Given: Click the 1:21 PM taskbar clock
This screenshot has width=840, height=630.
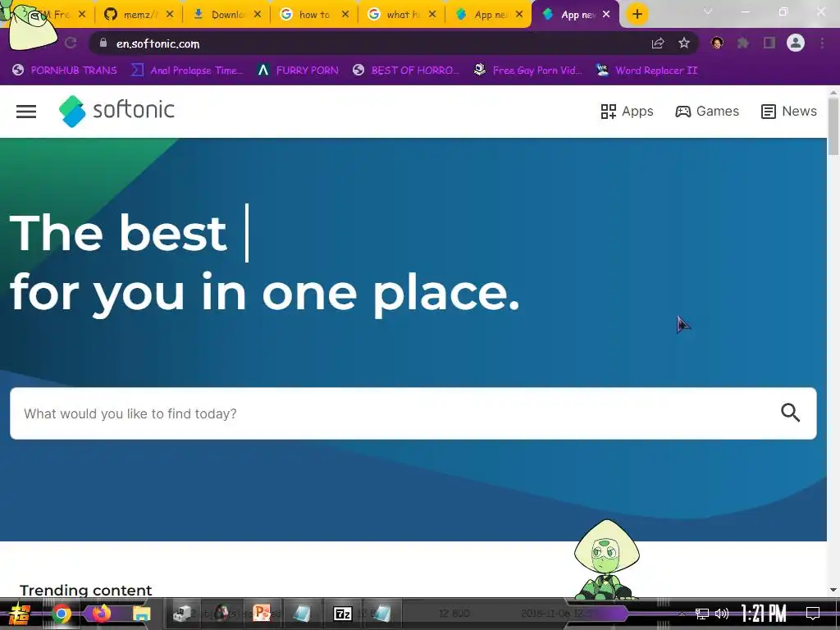Looking at the screenshot, I should pyautogui.click(x=764, y=614).
